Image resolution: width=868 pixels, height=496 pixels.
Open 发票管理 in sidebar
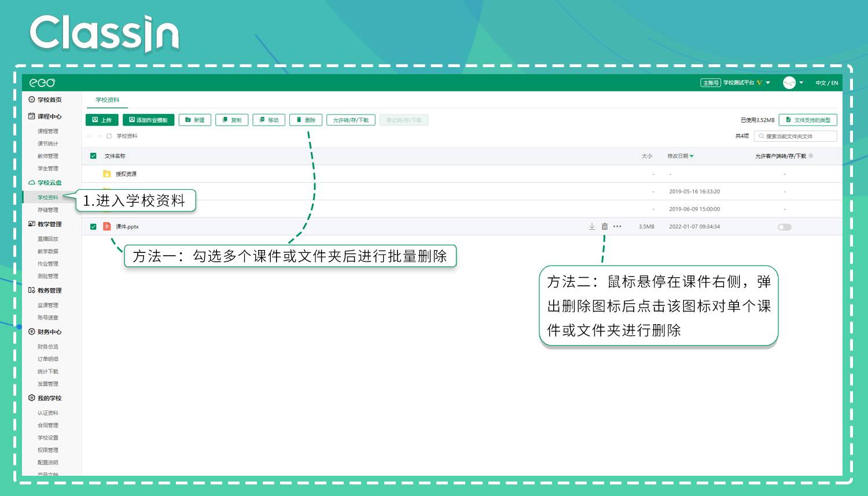(x=48, y=384)
